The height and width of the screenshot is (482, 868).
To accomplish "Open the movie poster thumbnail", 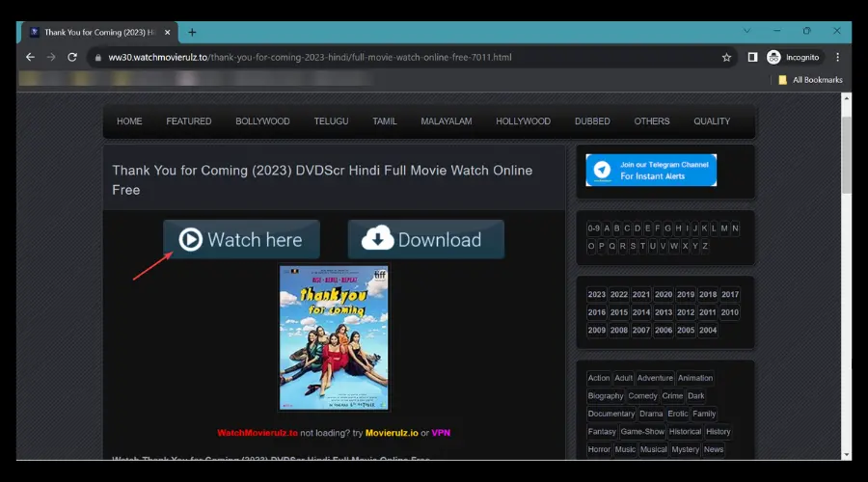I will click(x=334, y=337).
